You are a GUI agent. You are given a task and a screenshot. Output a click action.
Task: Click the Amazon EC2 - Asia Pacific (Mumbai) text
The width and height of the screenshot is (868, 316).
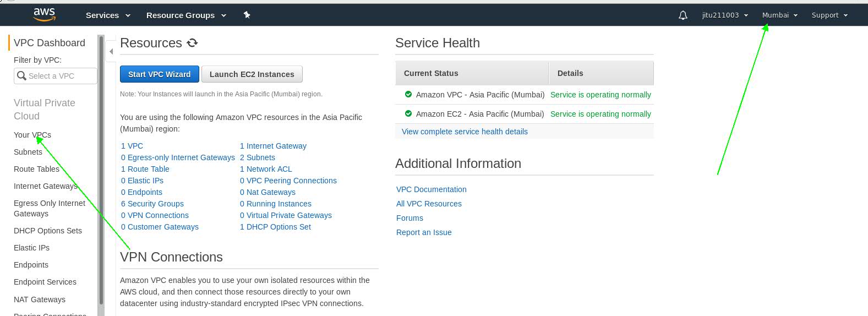pyautogui.click(x=480, y=114)
